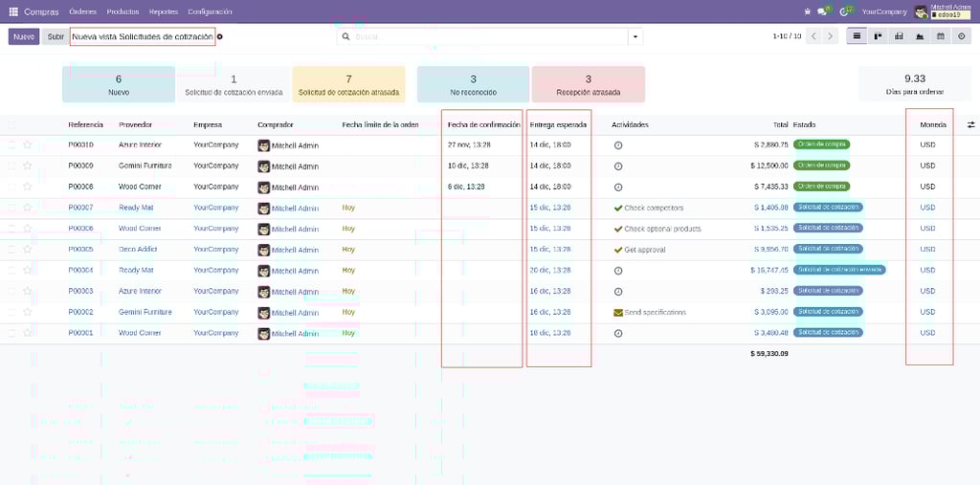Click the $ 12,500.00 total cell
The height and width of the screenshot is (485, 980).
[769, 165]
